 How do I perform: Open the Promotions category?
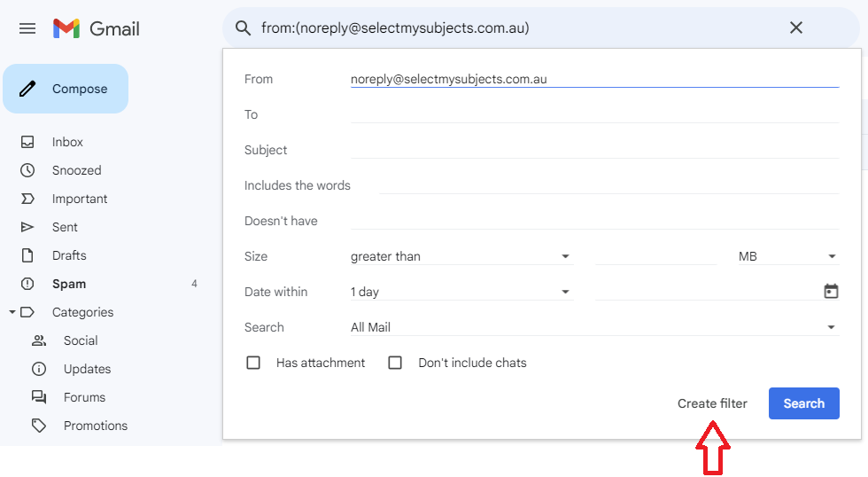[x=96, y=426]
